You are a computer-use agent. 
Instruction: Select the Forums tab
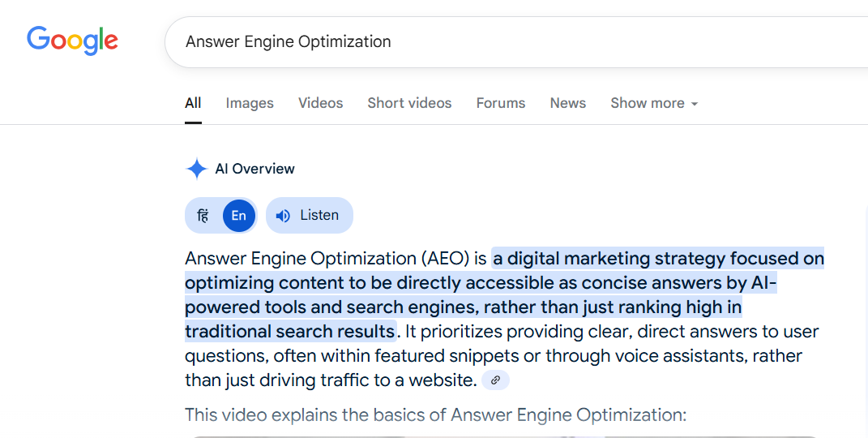click(500, 103)
